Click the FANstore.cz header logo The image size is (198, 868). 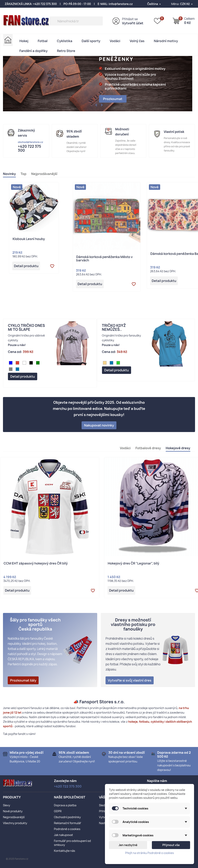[26, 21]
